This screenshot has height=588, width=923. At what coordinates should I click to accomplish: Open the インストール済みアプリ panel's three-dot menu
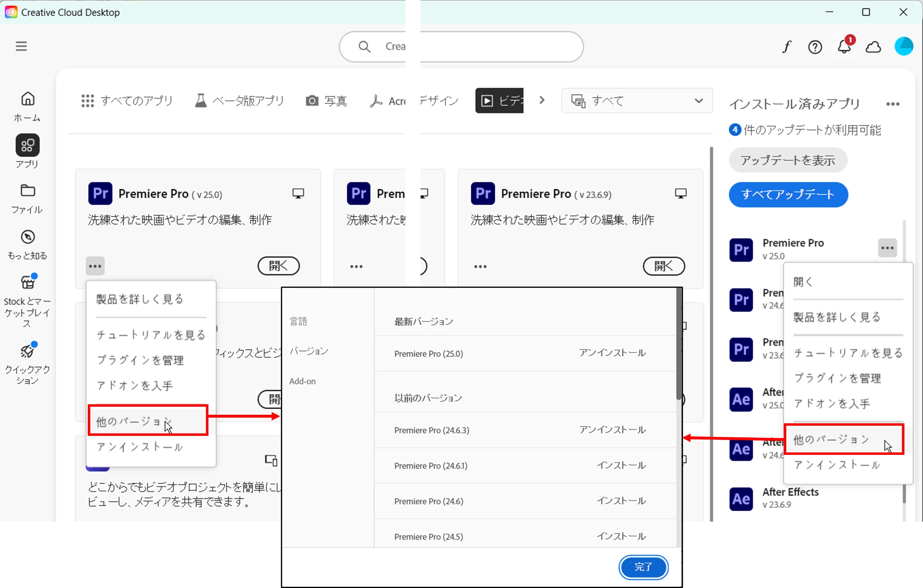point(893,104)
